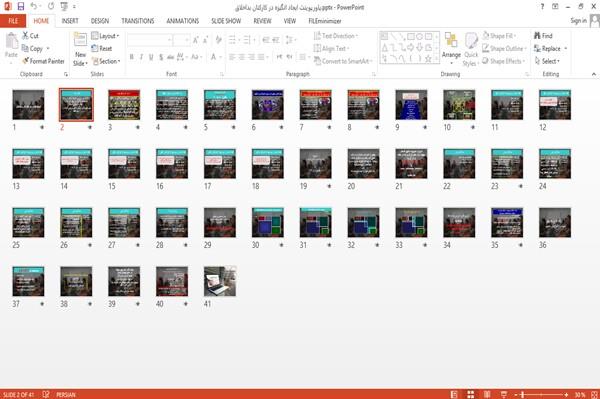Switch to Normal view in the status bar
The width and height of the screenshot is (600, 399).
(454, 394)
